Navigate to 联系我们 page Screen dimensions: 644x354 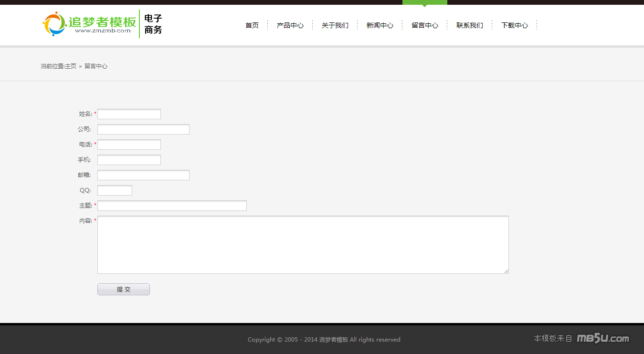click(470, 25)
